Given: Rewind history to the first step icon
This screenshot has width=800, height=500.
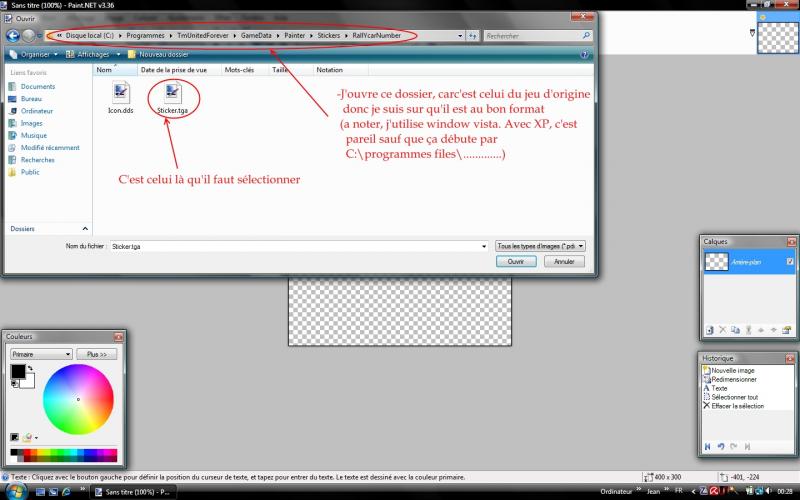Looking at the screenshot, I should [708, 446].
